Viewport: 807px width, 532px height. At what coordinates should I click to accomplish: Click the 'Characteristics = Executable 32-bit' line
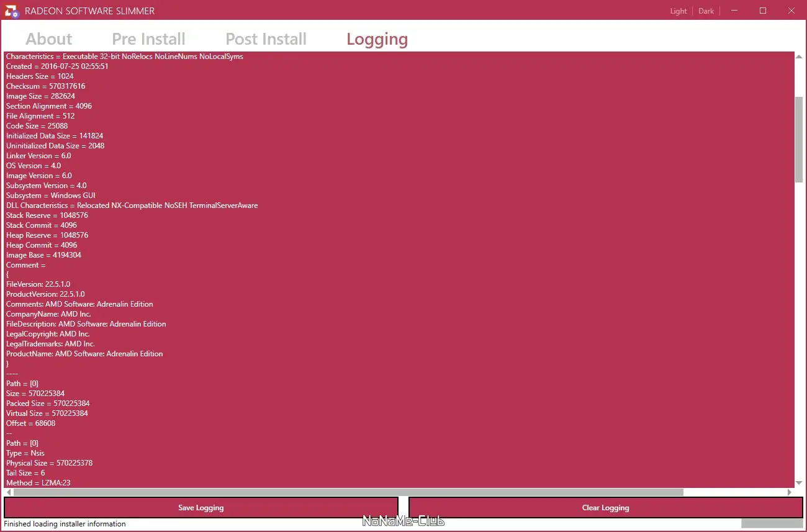pyautogui.click(x=125, y=56)
